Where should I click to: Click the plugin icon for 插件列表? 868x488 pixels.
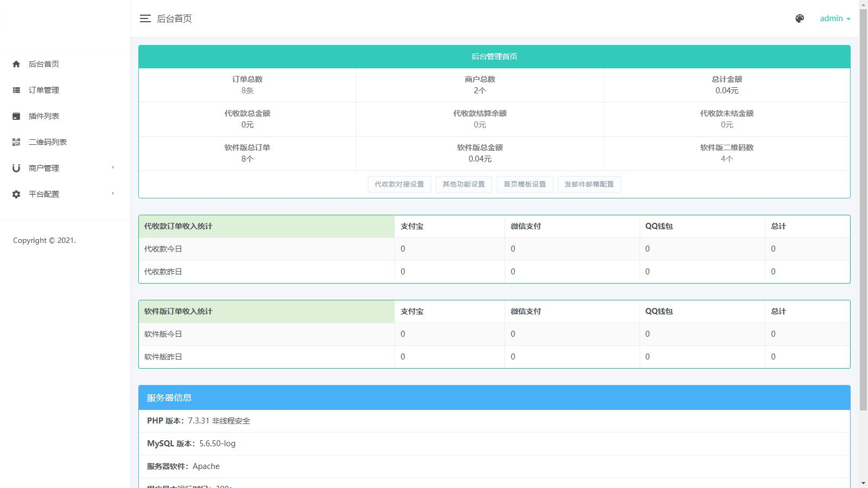(16, 116)
